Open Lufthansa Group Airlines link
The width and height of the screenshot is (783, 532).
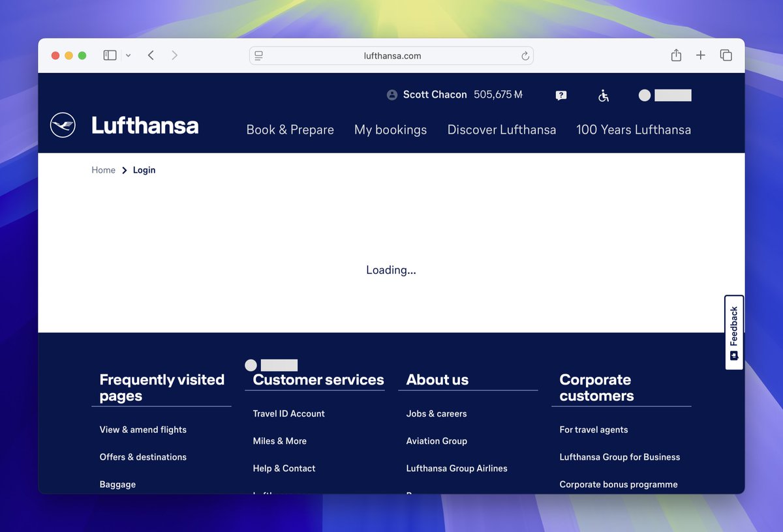(x=457, y=468)
